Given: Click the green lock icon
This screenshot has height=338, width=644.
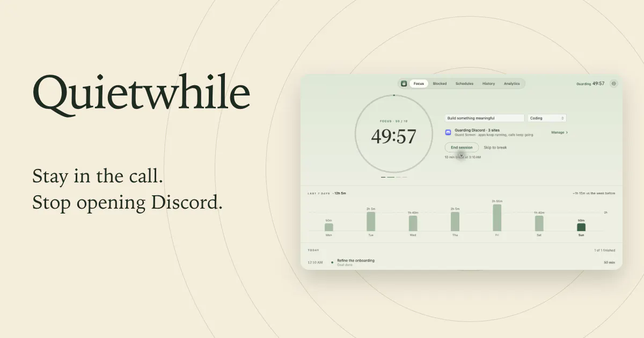Looking at the screenshot, I should [x=404, y=84].
